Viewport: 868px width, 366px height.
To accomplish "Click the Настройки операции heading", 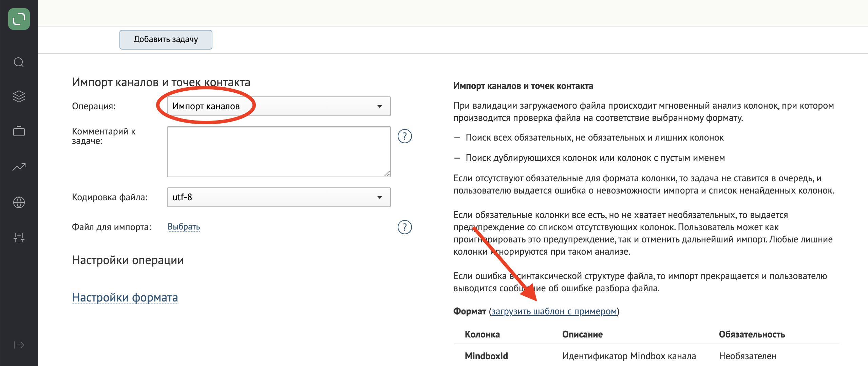I will tap(128, 260).
